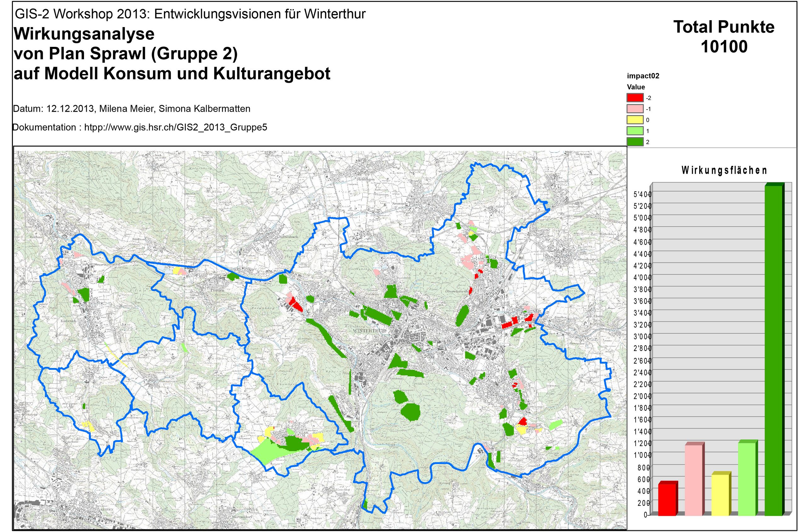
Task: Click the red -2 legend swatch
Action: tap(634, 98)
